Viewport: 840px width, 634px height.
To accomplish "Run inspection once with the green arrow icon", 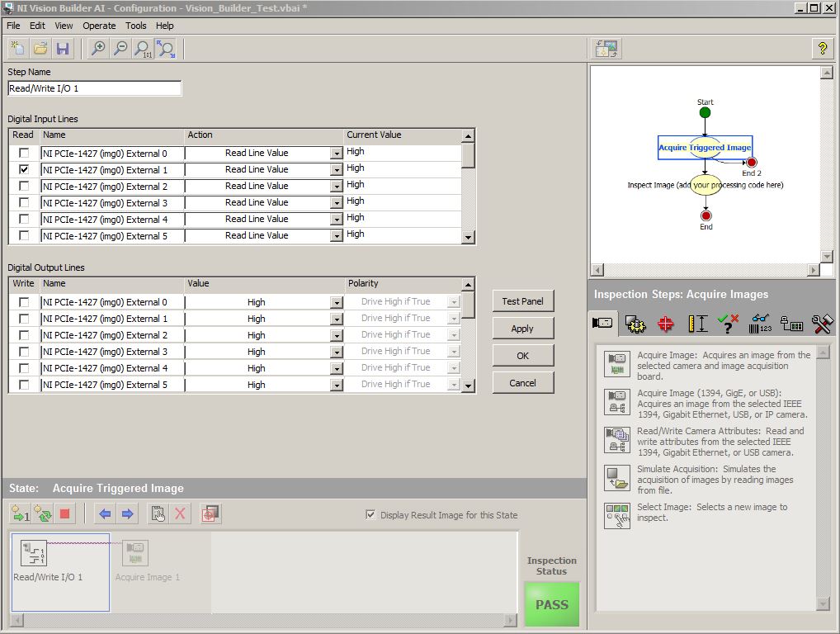I will [21, 514].
